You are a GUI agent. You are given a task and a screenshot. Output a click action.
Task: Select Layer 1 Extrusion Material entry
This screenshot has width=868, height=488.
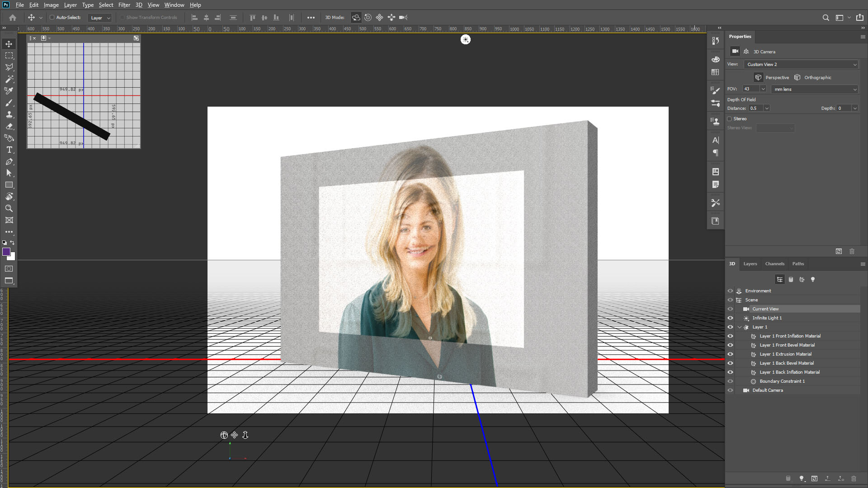click(x=785, y=354)
